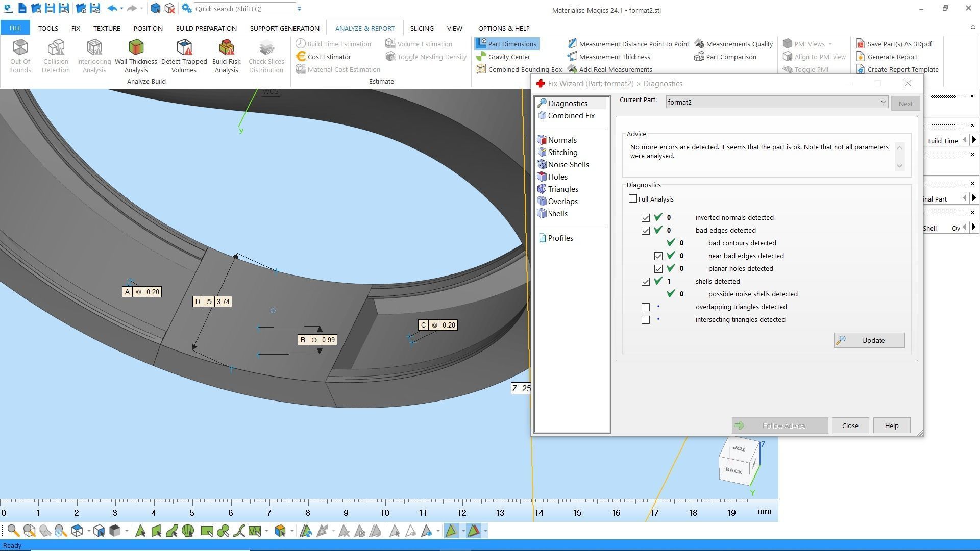Uncheck inverted normals detected checkbox
Image resolution: width=980 pixels, height=551 pixels.
[x=646, y=218]
